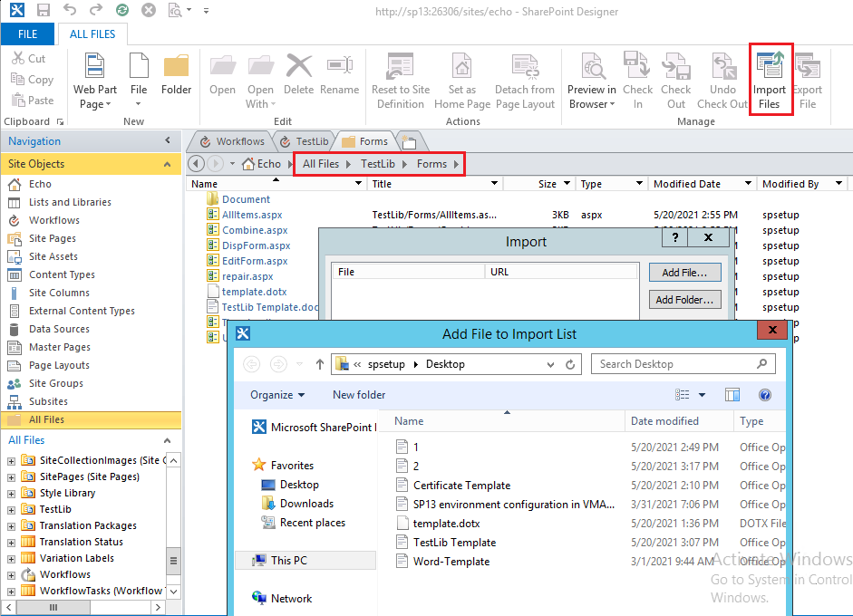Viewport: 853px width, 616px height.
Task: Collapse the Navigation pane
Action: coord(168,140)
